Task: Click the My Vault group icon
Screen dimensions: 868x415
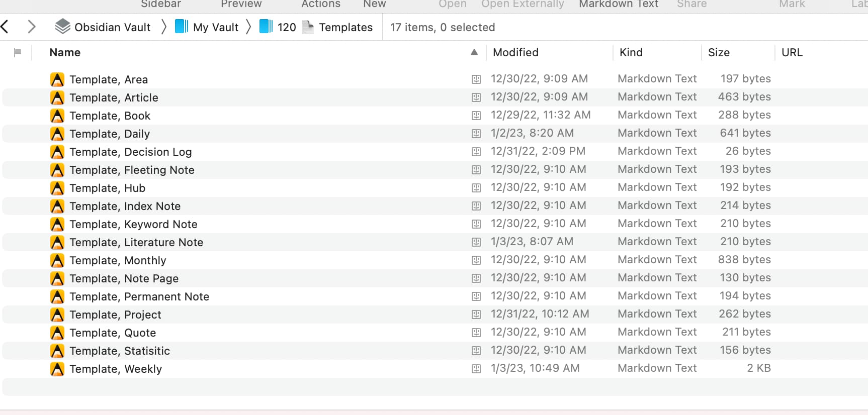Action: [x=182, y=27]
